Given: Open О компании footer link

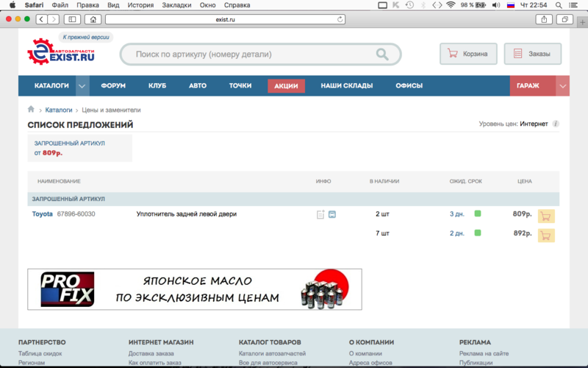Looking at the screenshot, I should click(365, 353).
